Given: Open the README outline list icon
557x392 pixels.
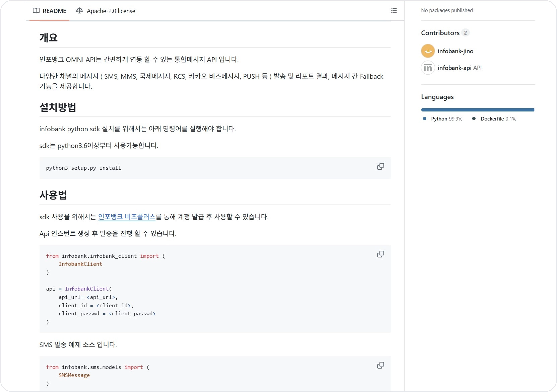Looking at the screenshot, I should (x=393, y=10).
